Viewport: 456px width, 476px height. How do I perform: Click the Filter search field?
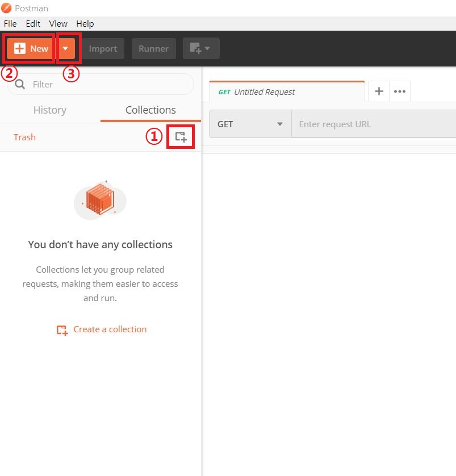(100, 84)
